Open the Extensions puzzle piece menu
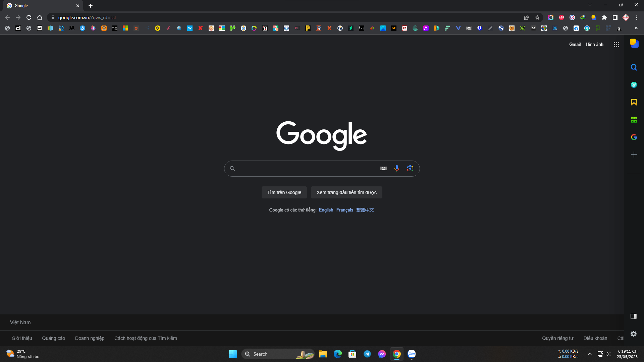644x362 pixels. 604,17
